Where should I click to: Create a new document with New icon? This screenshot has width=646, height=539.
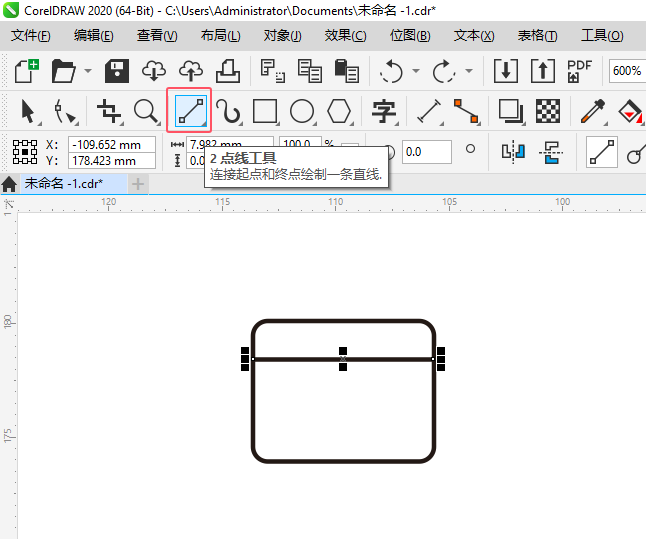(26, 70)
